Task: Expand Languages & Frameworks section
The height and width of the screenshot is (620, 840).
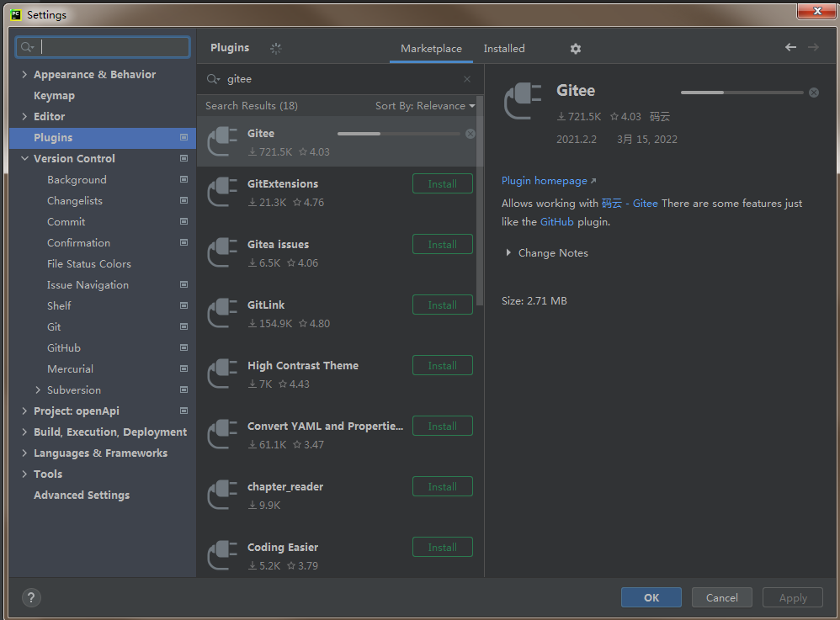Action: (24, 453)
